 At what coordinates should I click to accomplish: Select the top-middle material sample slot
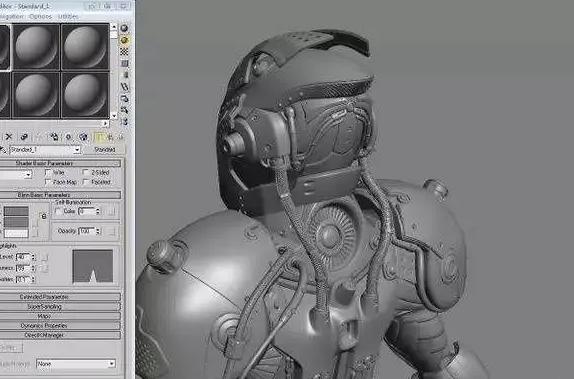click(x=36, y=47)
